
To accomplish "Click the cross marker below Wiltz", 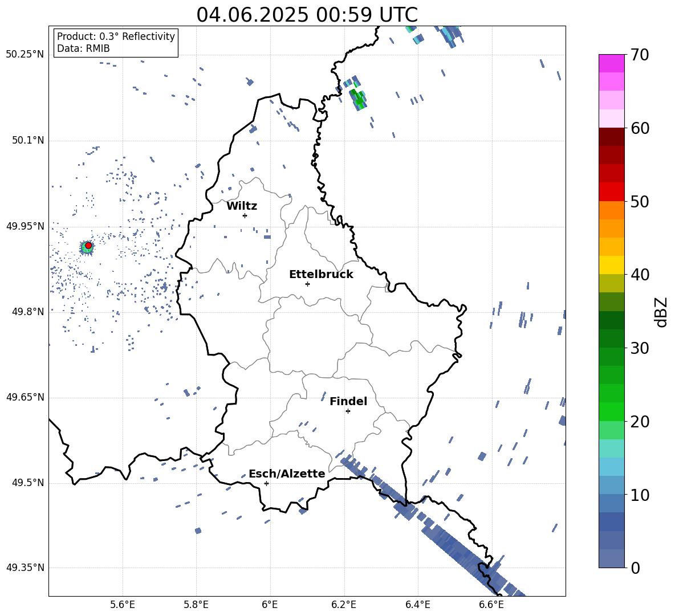I will tap(245, 215).
